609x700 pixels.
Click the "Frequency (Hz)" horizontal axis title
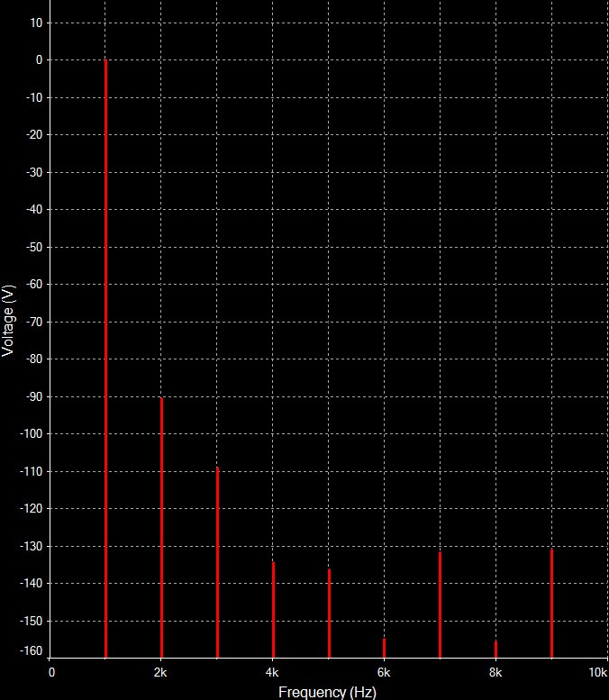pyautogui.click(x=327, y=692)
